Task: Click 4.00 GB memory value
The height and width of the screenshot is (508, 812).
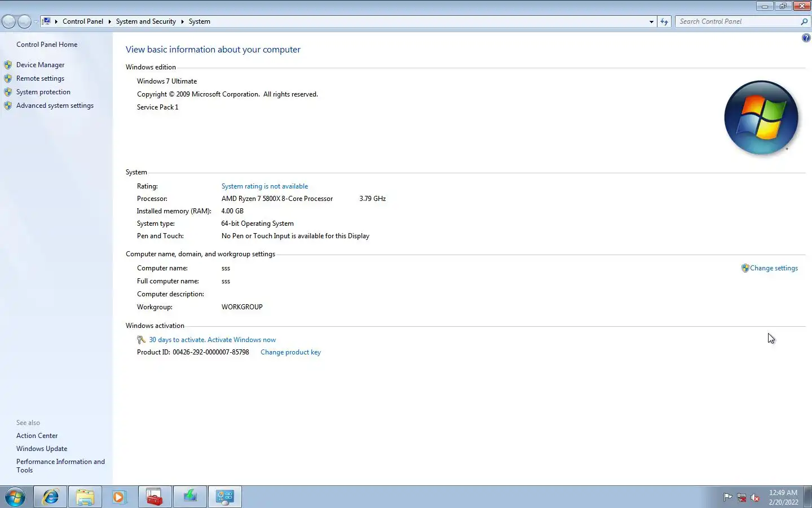Action: 232,211
